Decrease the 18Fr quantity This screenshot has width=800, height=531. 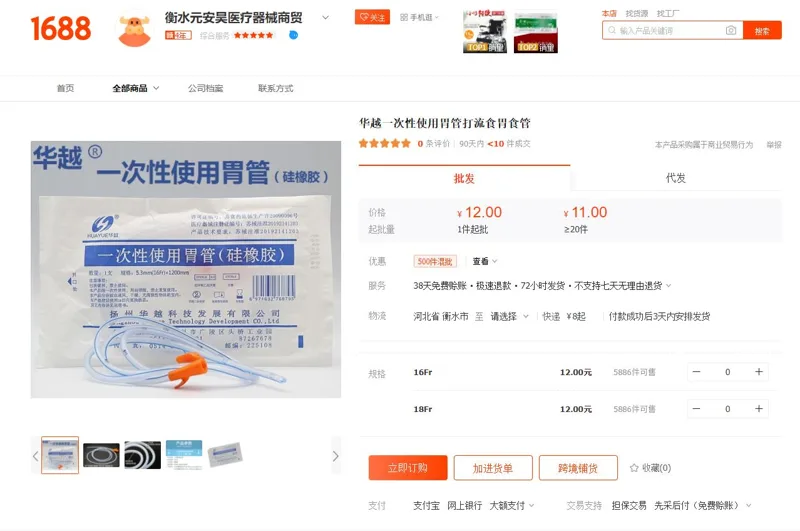(x=696, y=409)
